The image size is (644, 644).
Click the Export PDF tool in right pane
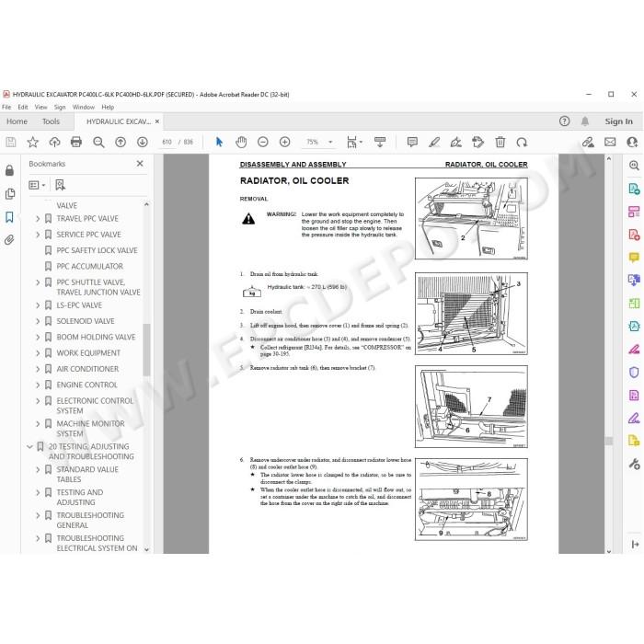634,189
